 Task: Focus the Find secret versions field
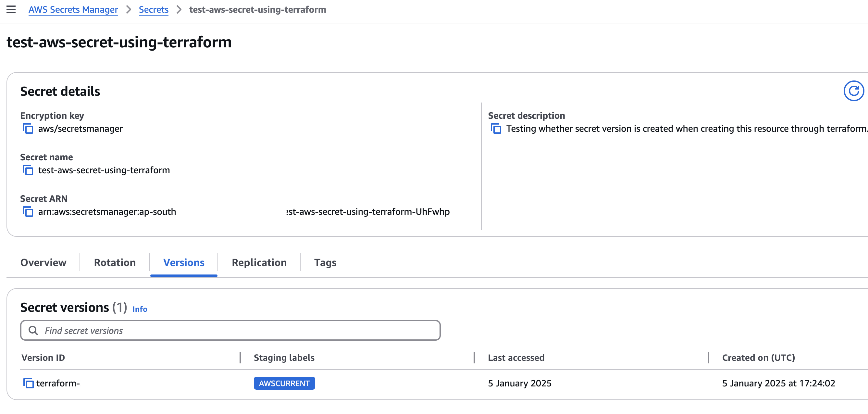236,331
